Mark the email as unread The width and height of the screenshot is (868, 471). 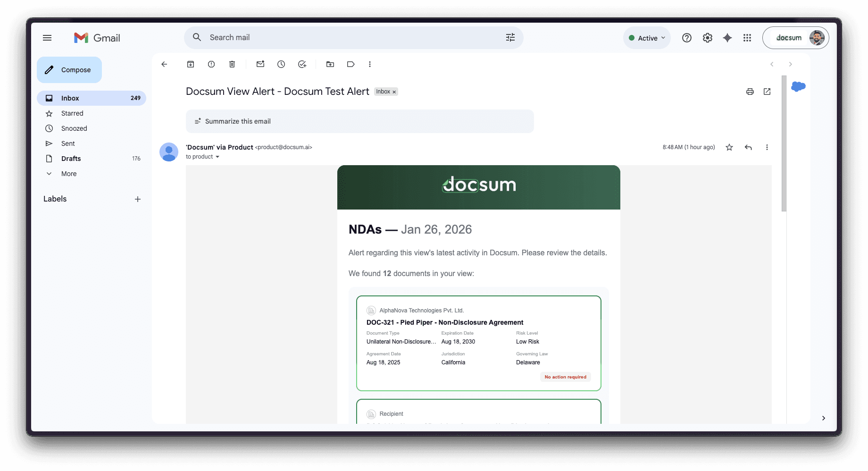[x=260, y=64]
